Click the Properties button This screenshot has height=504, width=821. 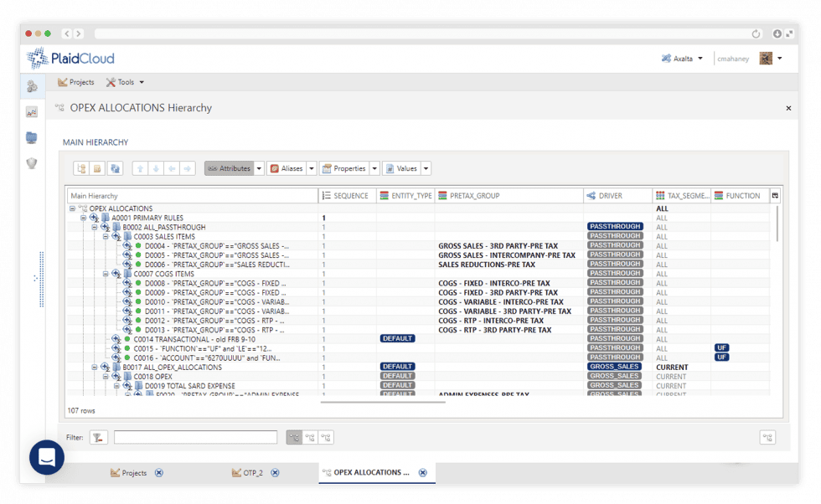(344, 168)
